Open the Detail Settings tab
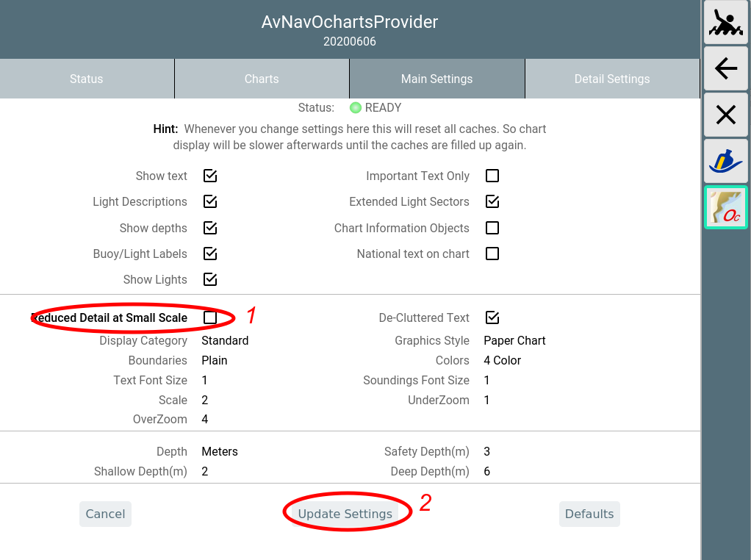 [611, 79]
